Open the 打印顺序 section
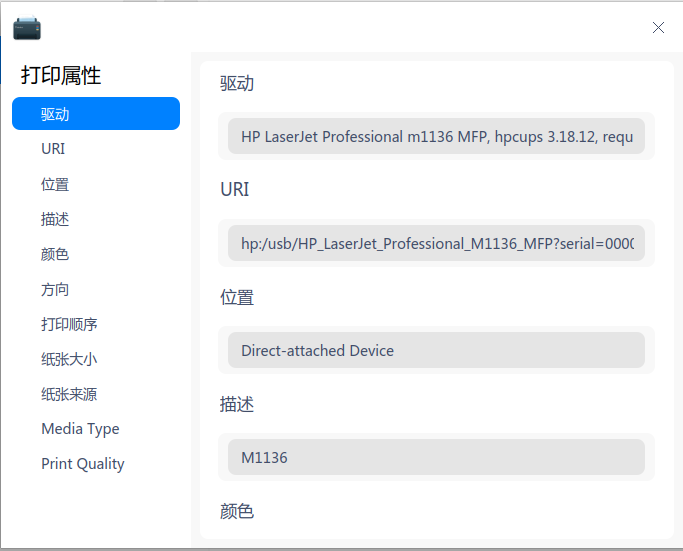Screen dimensions: 683x551 (x=69, y=324)
